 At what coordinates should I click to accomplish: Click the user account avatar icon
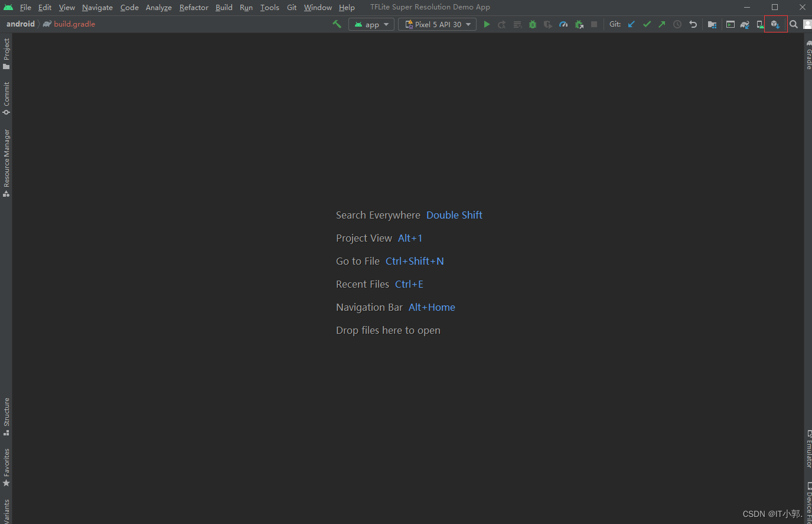click(807, 24)
